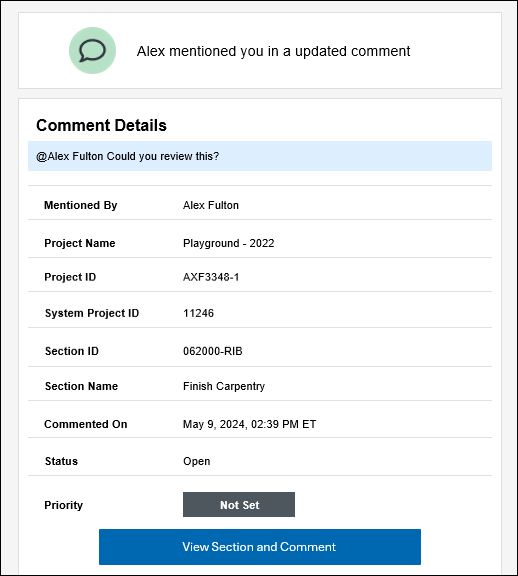Select the Section ID 062000-RIB

(213, 351)
